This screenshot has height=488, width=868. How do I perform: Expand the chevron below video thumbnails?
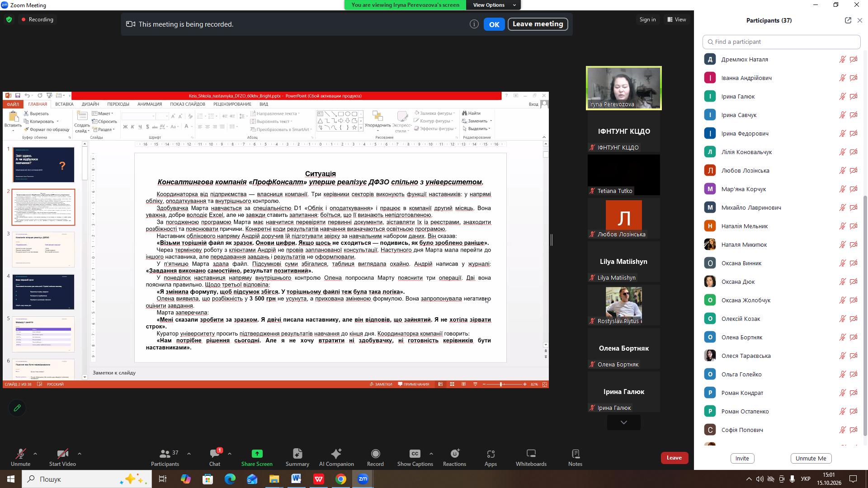624,422
